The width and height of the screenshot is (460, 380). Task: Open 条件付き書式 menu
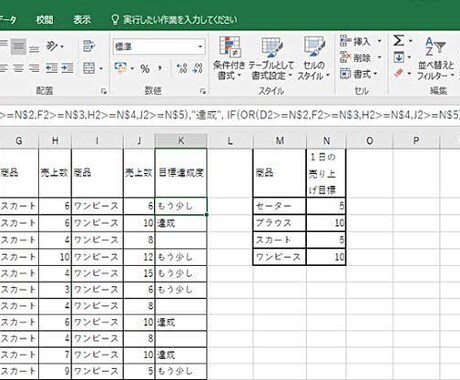tap(229, 58)
